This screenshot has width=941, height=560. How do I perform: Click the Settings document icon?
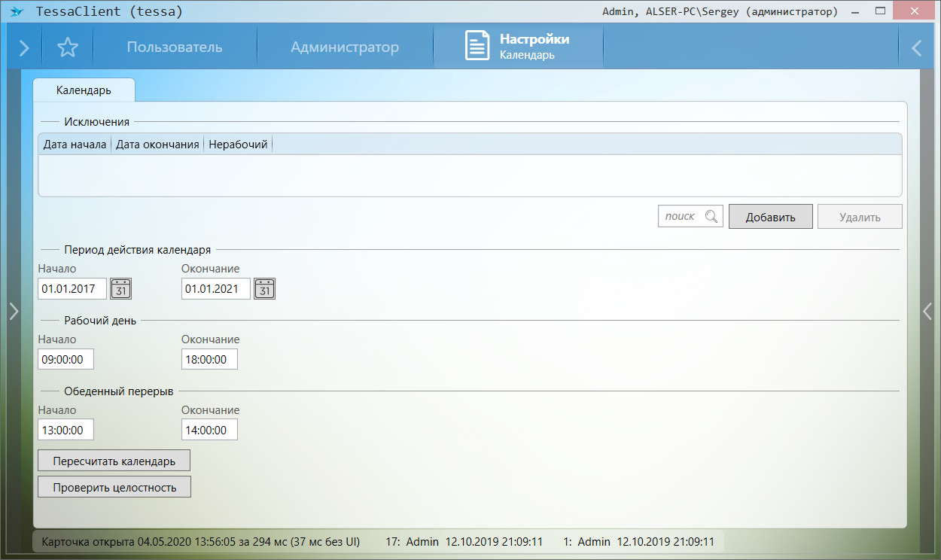[477, 46]
